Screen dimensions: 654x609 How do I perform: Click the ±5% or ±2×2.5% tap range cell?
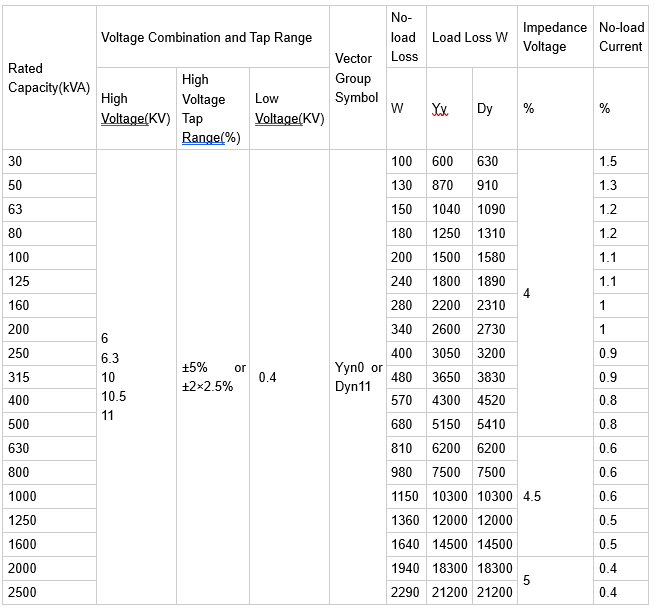(x=213, y=377)
